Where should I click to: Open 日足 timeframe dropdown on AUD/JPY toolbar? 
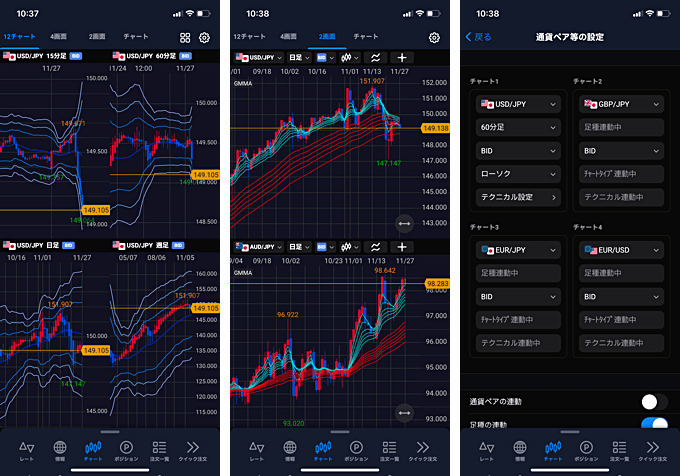299,247
